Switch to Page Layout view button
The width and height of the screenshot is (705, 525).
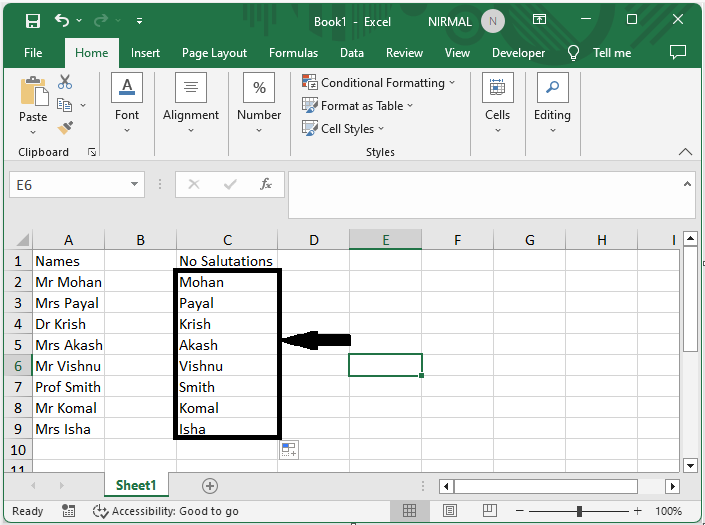[x=449, y=511]
